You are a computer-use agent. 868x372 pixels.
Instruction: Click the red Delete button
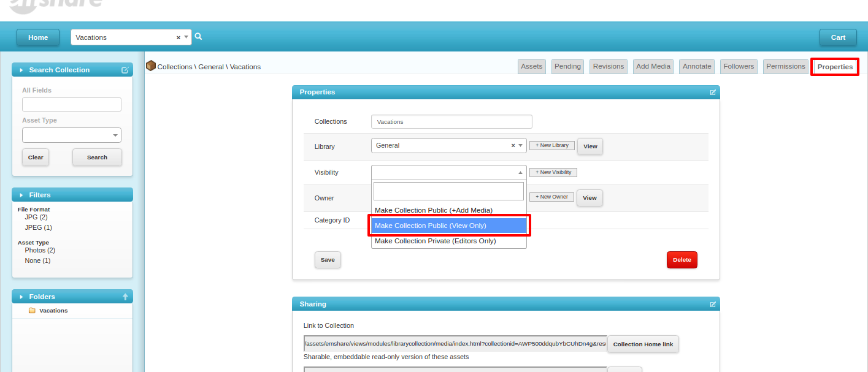682,260
